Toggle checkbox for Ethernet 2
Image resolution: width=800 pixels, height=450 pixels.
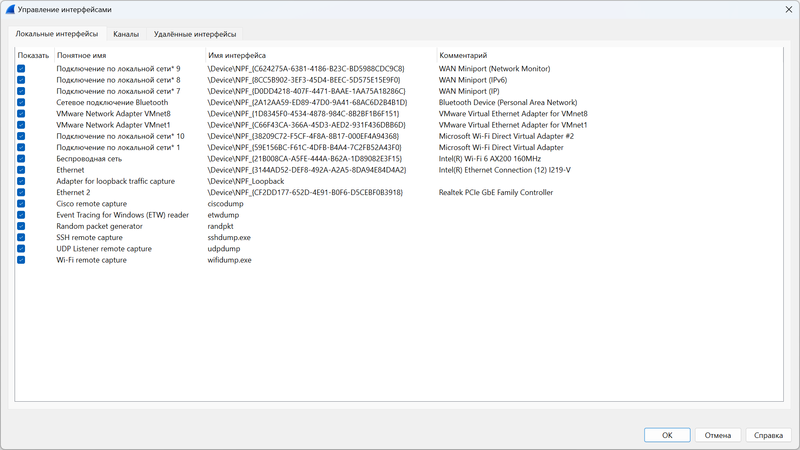(x=21, y=192)
